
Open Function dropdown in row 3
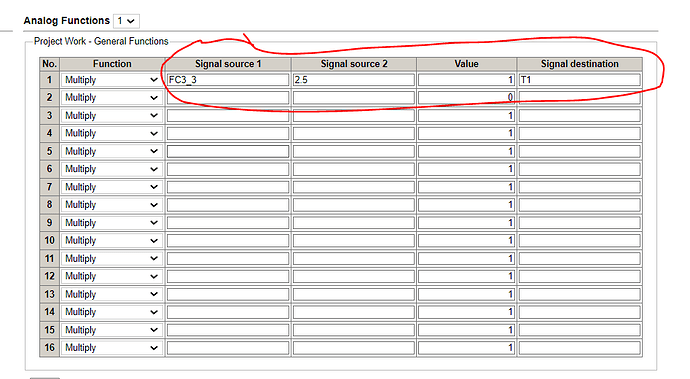tap(112, 115)
